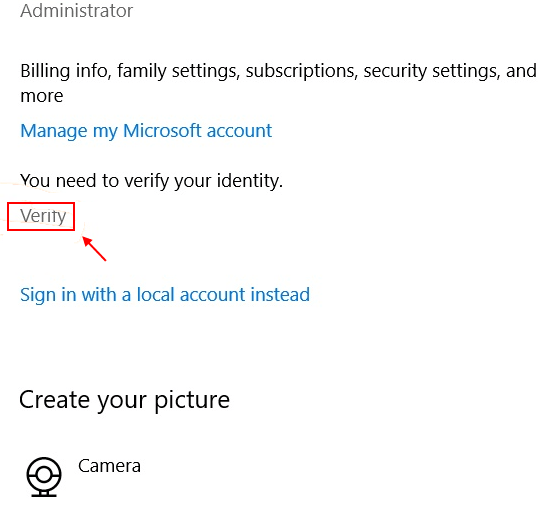
Task: Click the webcam Camera icon
Action: [x=44, y=477]
